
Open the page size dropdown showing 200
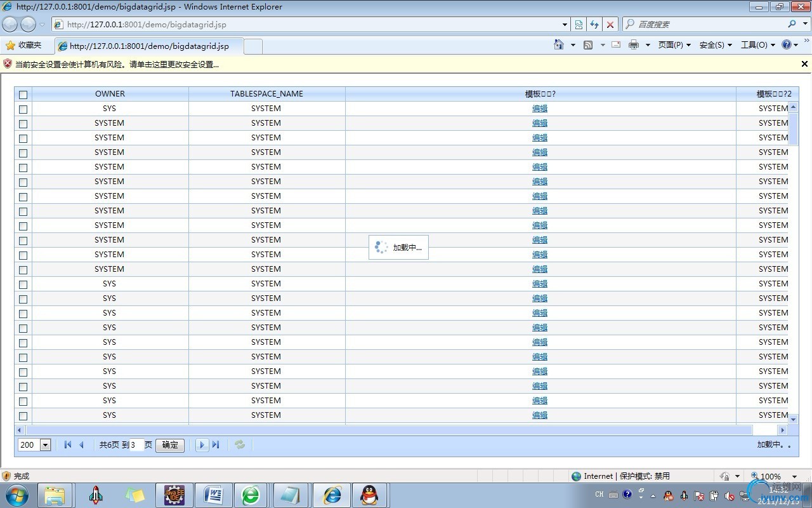click(x=45, y=444)
